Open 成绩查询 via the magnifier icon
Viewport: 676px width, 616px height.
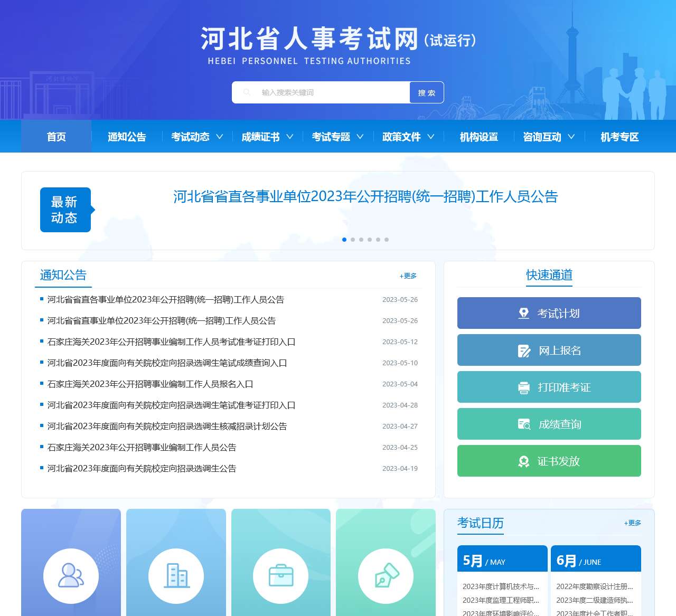(x=523, y=424)
